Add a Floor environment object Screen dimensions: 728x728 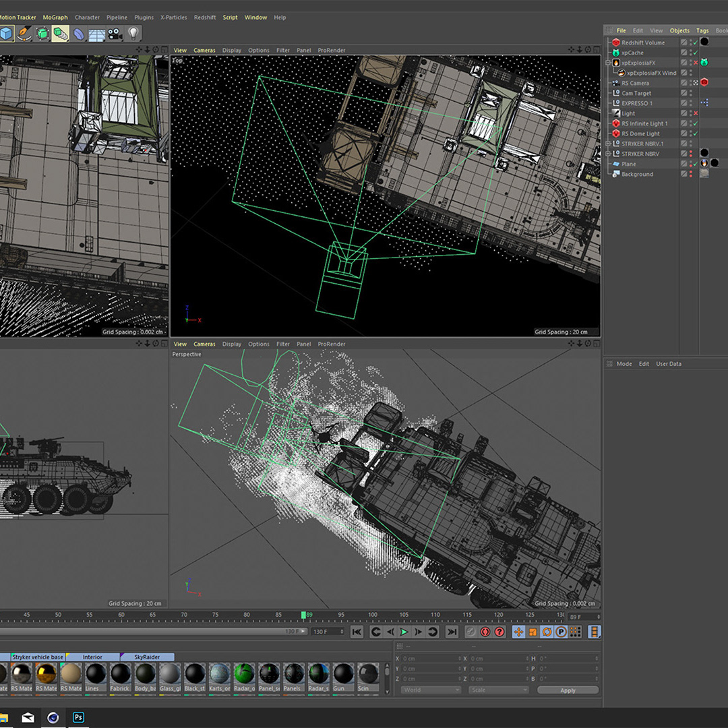click(x=97, y=34)
